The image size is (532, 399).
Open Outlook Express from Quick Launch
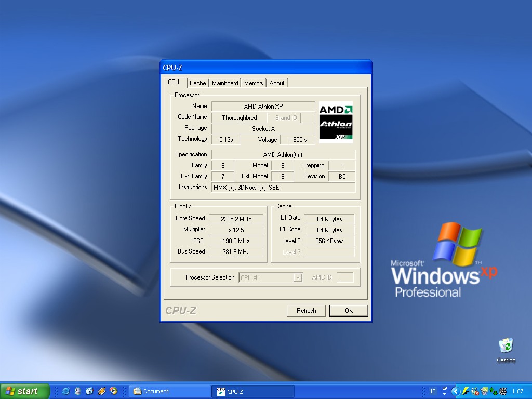click(89, 391)
